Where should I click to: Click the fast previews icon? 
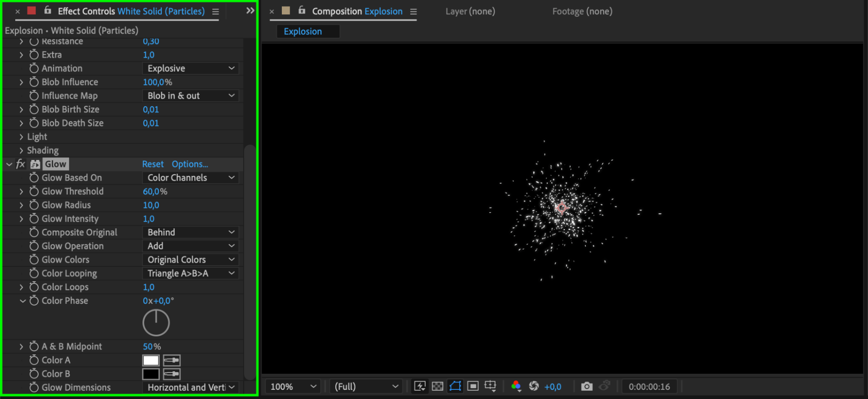click(420, 386)
